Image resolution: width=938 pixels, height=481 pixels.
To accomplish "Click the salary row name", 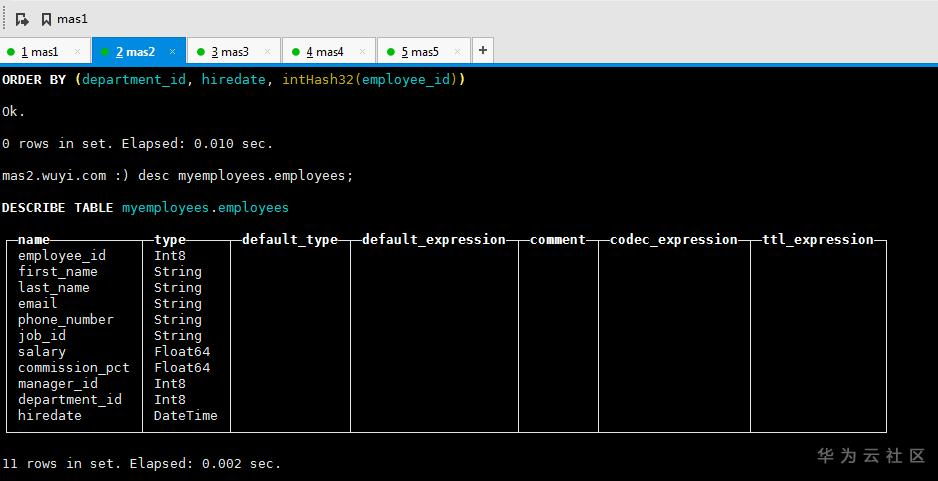I will pos(41,352).
